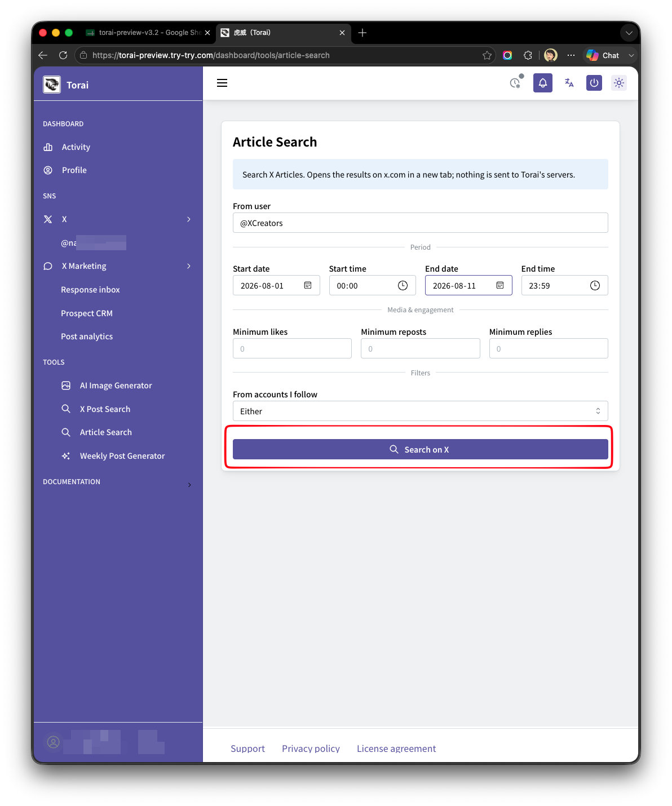The height and width of the screenshot is (806, 672).
Task: Select the @na account under X
Action: (93, 243)
